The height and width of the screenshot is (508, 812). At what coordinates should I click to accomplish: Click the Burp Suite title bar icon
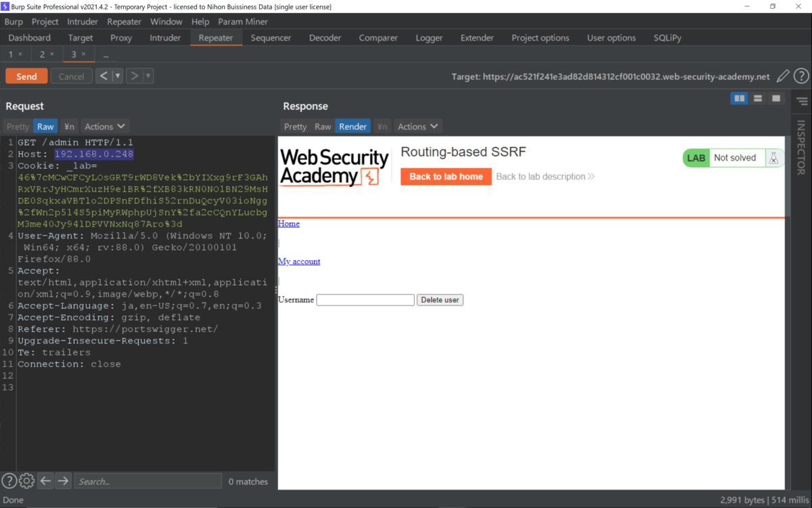coord(6,6)
